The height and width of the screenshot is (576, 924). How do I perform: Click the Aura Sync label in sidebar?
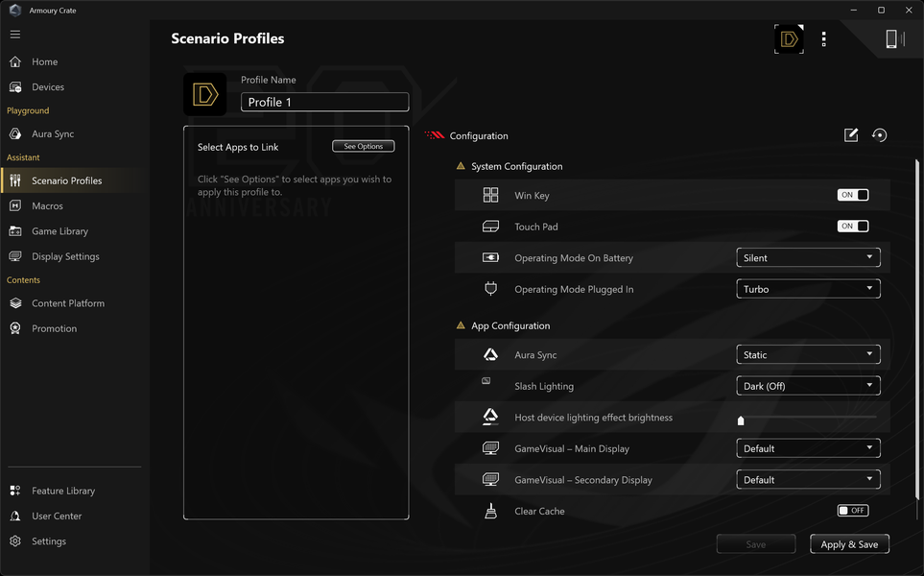[53, 134]
